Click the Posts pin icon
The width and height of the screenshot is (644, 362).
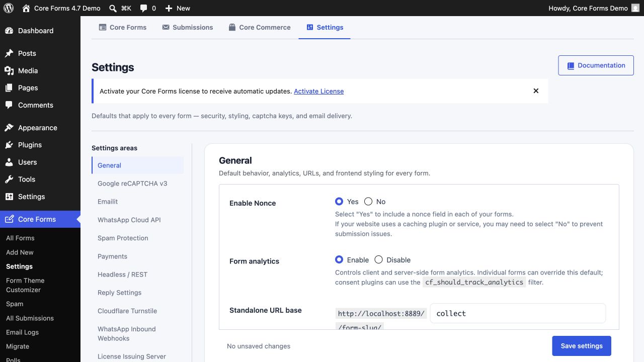tap(9, 53)
